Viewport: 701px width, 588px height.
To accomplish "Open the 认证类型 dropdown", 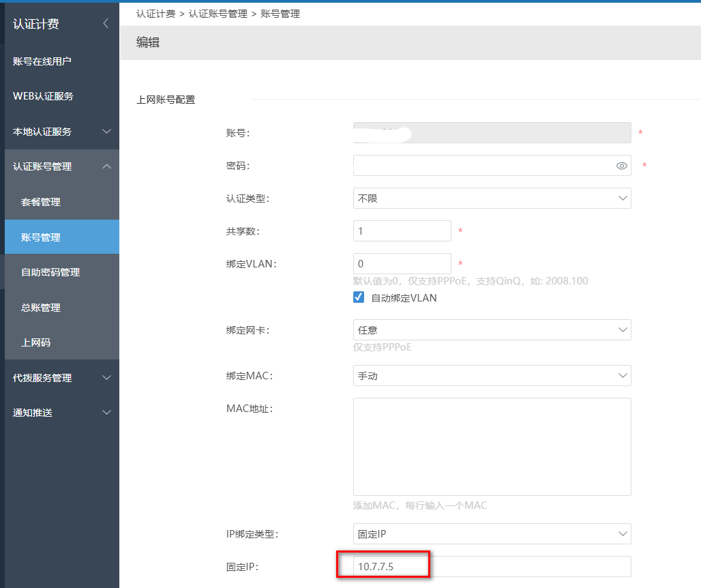I will click(492, 199).
